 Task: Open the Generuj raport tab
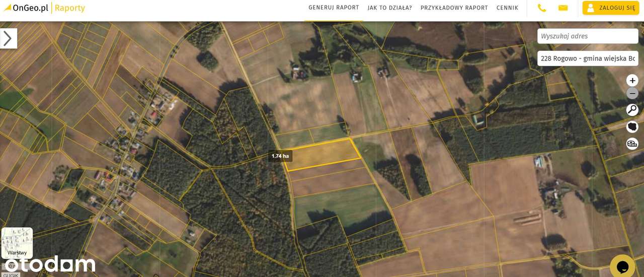pos(334,8)
